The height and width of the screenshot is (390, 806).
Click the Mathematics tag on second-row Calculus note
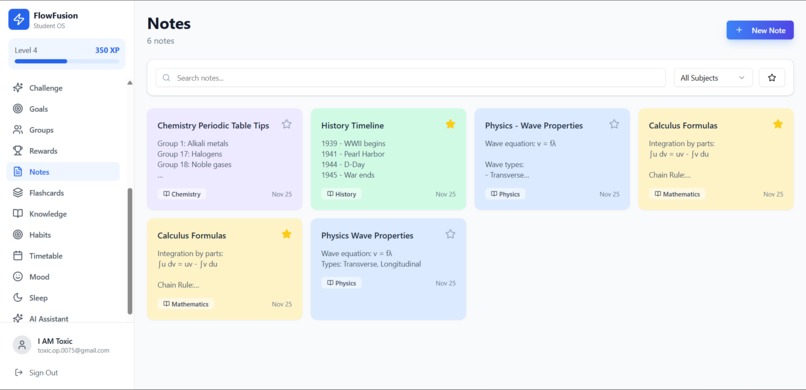pos(186,304)
